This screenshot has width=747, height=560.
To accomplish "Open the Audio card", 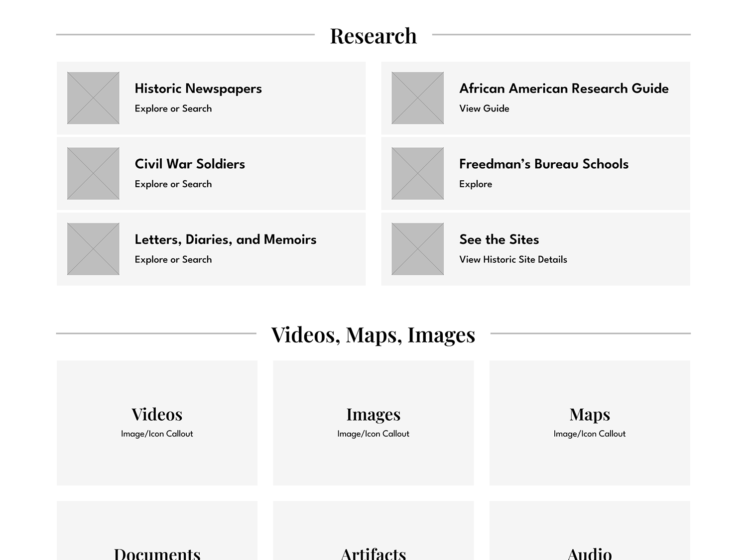I will click(590, 538).
